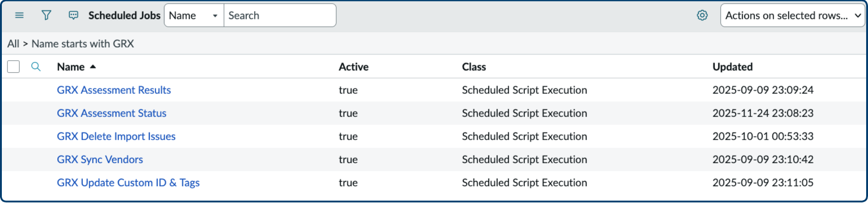Expand Actions on selected rows dropdown
Image resolution: width=868 pixels, height=203 pixels.
[x=792, y=15]
